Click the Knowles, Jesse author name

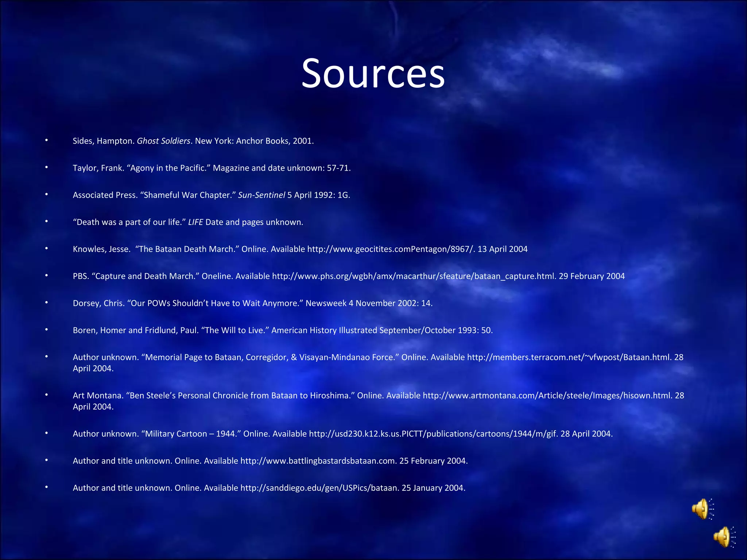(x=101, y=249)
